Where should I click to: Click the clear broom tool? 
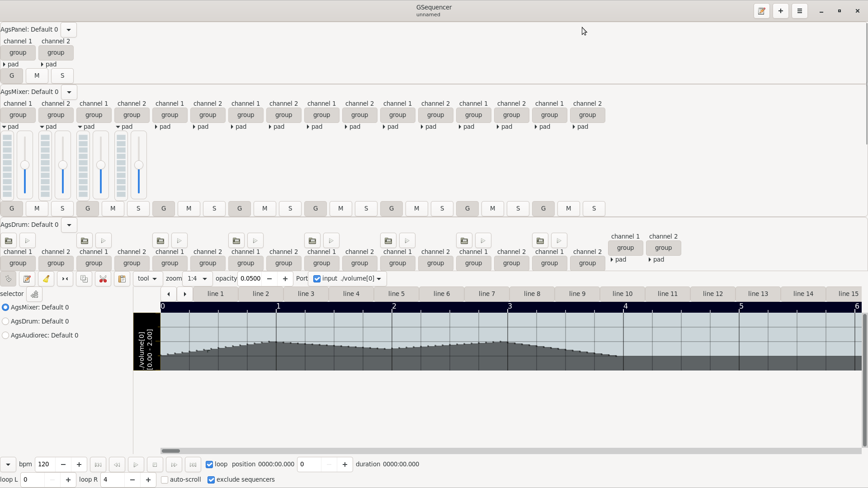46,279
